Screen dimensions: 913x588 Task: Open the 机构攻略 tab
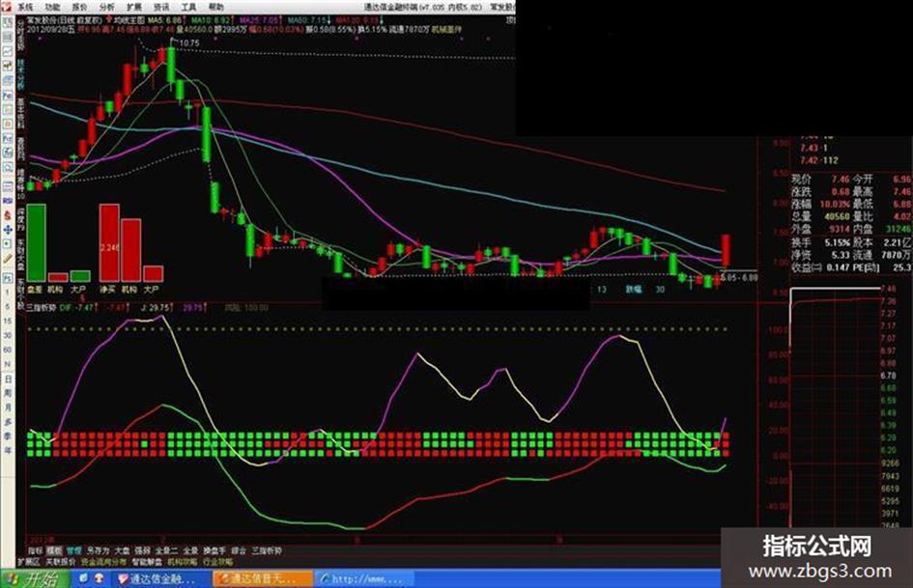[183, 562]
